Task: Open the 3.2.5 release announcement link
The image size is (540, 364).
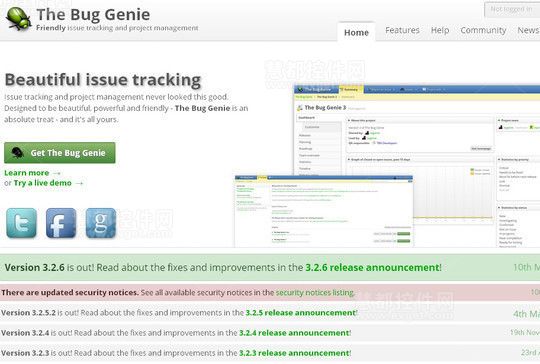Action: point(301,313)
